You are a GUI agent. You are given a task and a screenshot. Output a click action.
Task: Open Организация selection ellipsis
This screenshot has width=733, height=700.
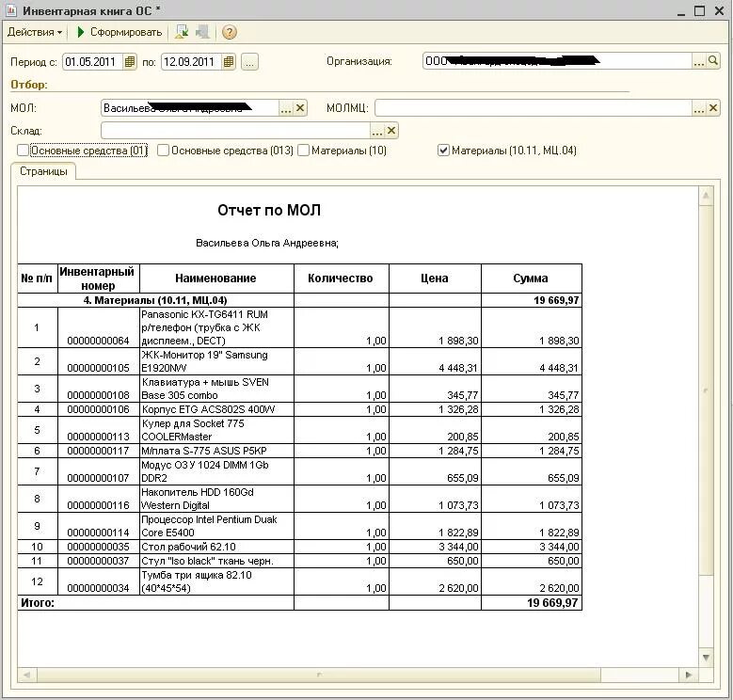click(x=699, y=61)
